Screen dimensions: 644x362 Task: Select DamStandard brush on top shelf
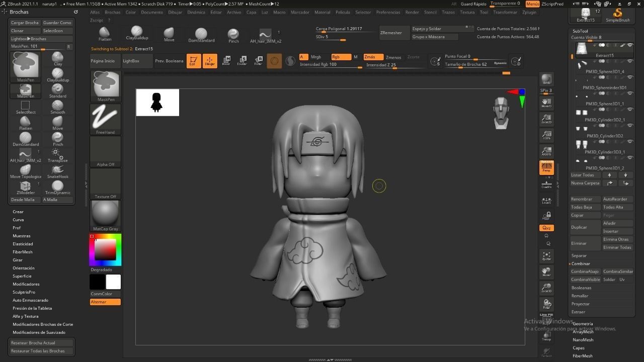pos(201,35)
